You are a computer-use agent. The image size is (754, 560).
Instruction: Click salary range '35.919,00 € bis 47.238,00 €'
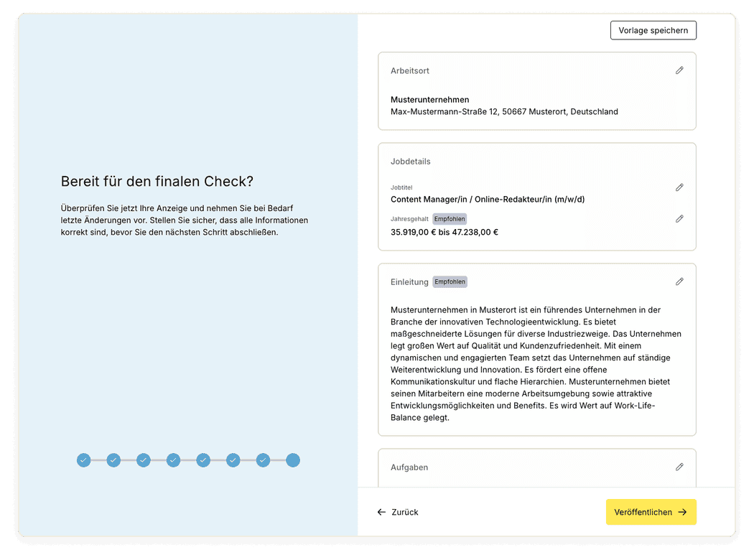click(445, 232)
